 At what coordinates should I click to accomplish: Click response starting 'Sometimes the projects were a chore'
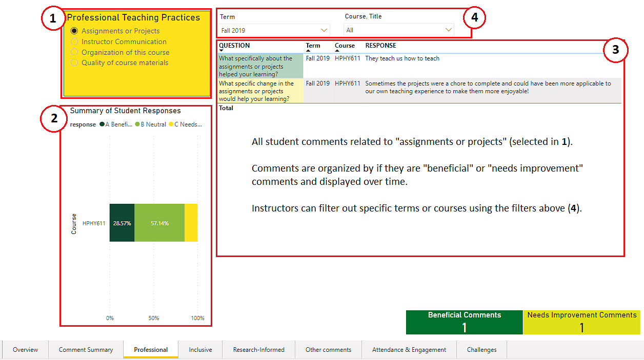488,88
